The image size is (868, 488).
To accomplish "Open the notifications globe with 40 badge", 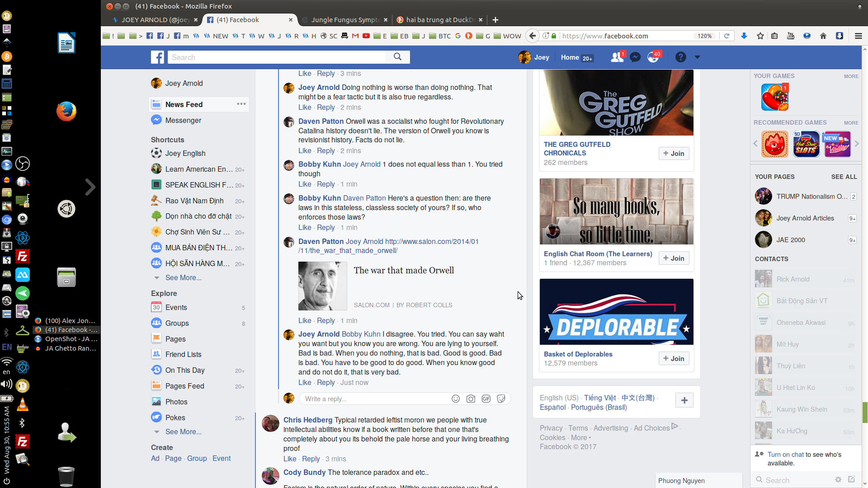I will pyautogui.click(x=653, y=57).
